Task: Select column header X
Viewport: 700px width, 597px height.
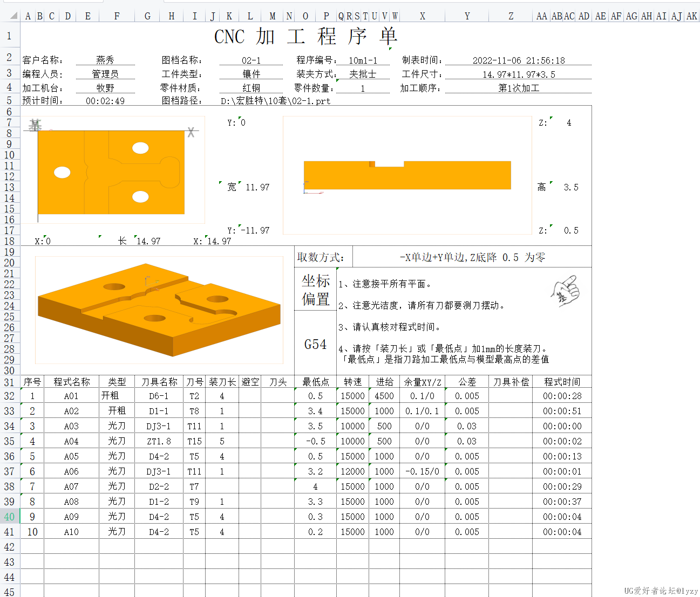Action: 422,16
